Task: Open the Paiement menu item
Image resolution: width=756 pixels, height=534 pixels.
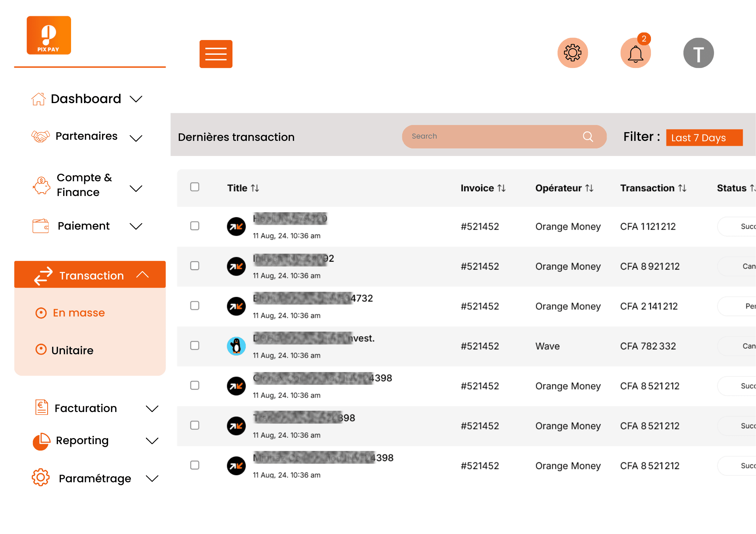Action: coord(84,226)
